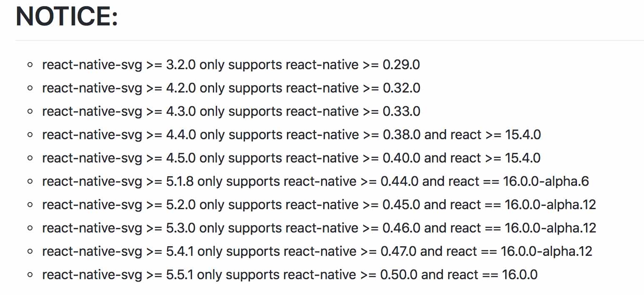Click the line mentioning react-native 0.33.0
644x295 pixels.
(x=231, y=112)
